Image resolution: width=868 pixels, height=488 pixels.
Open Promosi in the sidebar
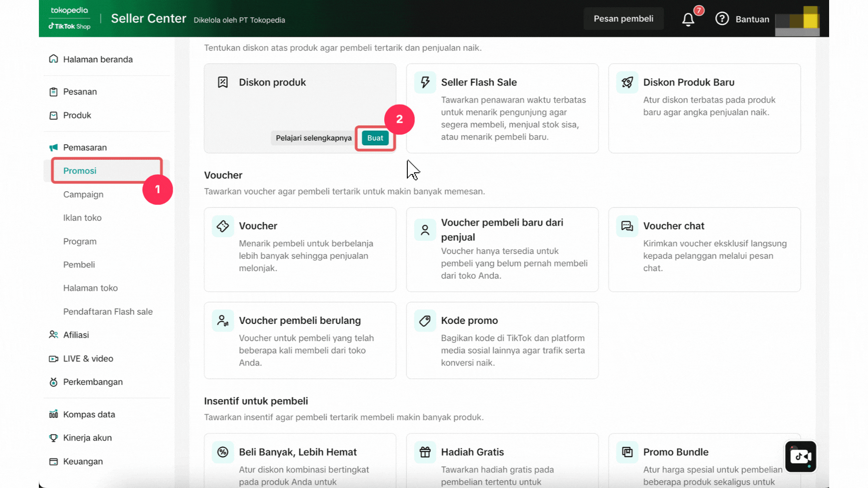click(80, 171)
